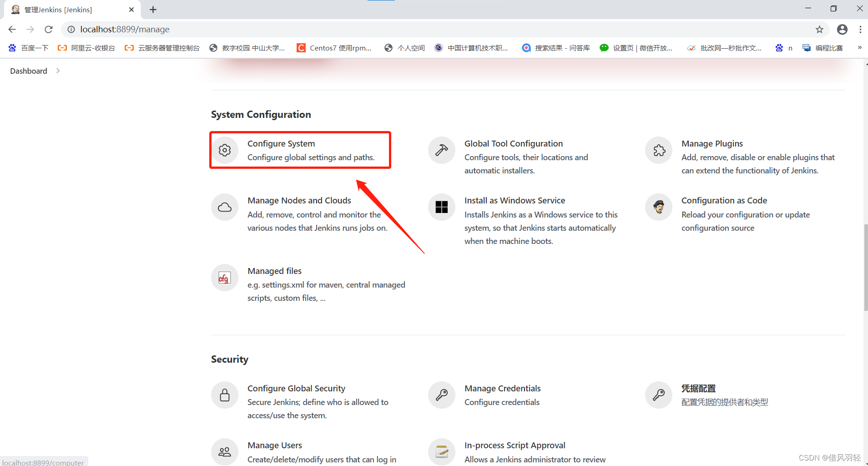Open the 阿里云-收银台 bookmark

(86, 48)
